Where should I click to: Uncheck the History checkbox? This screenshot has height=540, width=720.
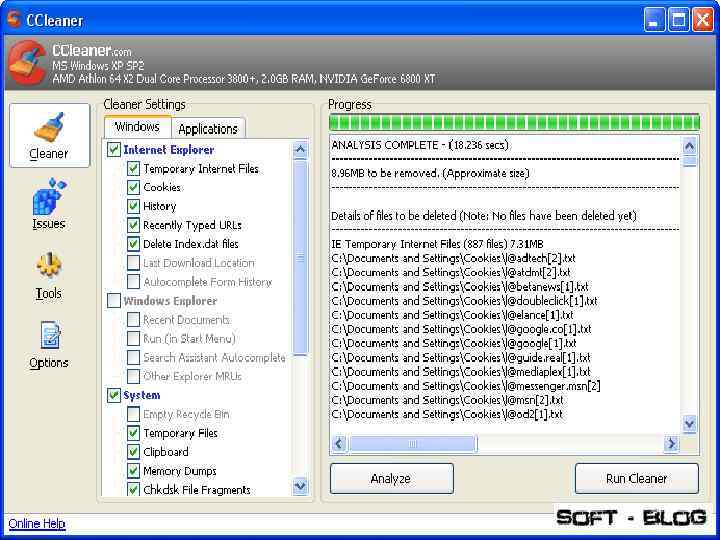pos(133,206)
